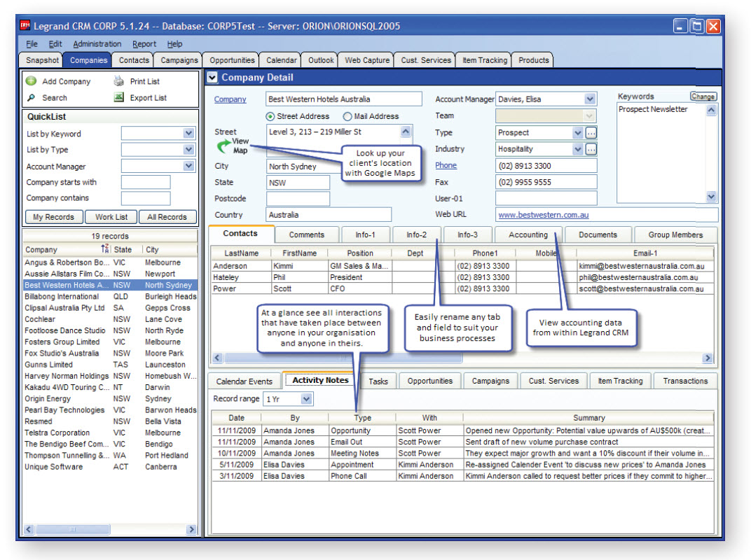The image size is (751, 560).
Task: Click the company list scroll-right arrow
Action: coord(191,529)
